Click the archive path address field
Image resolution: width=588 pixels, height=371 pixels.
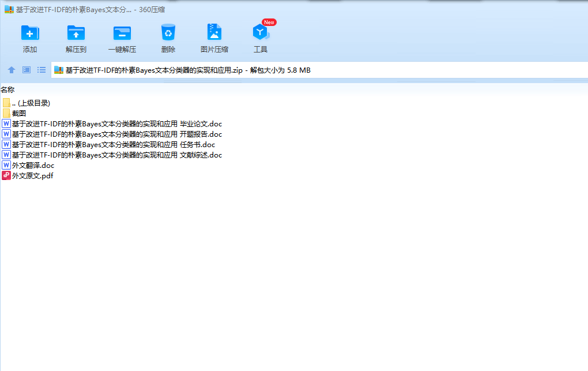click(319, 70)
